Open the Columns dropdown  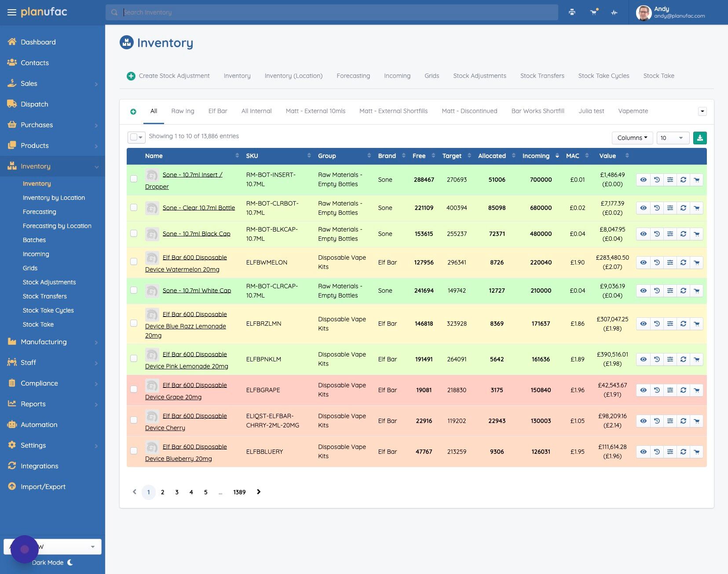click(632, 138)
